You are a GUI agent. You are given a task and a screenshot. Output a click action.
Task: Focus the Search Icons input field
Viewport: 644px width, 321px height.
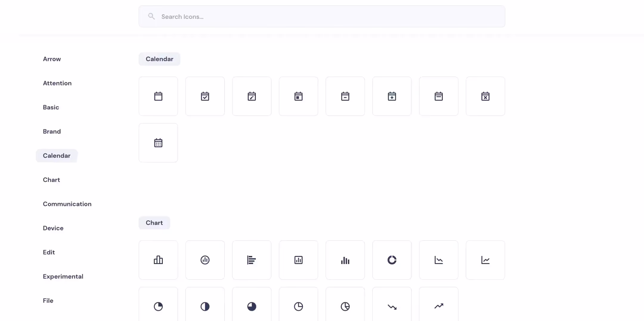[x=322, y=17]
